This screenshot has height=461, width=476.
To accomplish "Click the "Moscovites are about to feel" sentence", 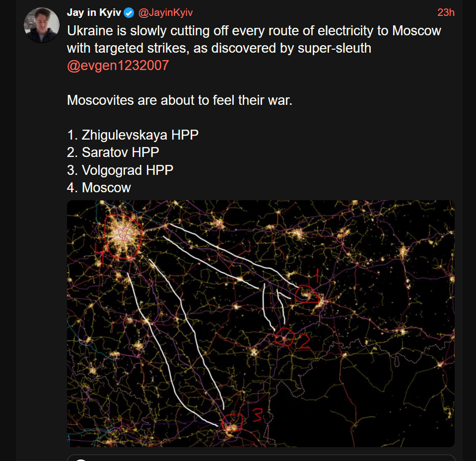I will (180, 100).
